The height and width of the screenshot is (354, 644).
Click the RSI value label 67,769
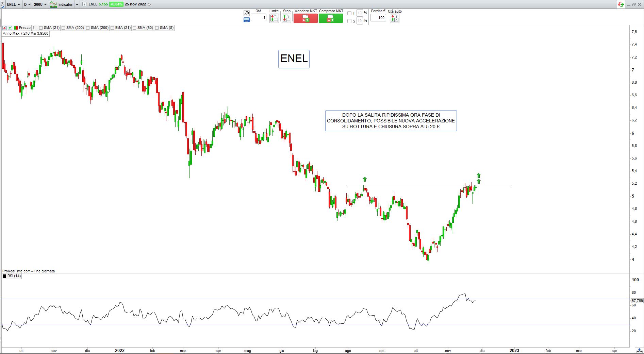(x=637, y=301)
